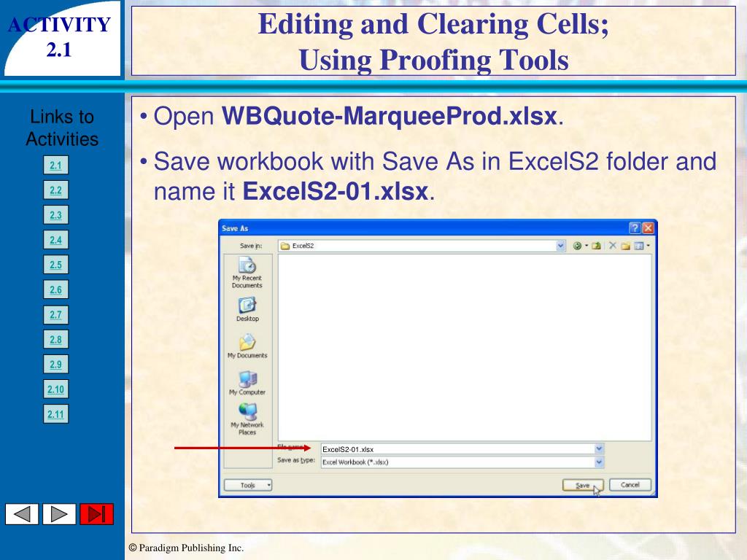Click the Back navigation icon in dialog toolbar

[x=577, y=246]
